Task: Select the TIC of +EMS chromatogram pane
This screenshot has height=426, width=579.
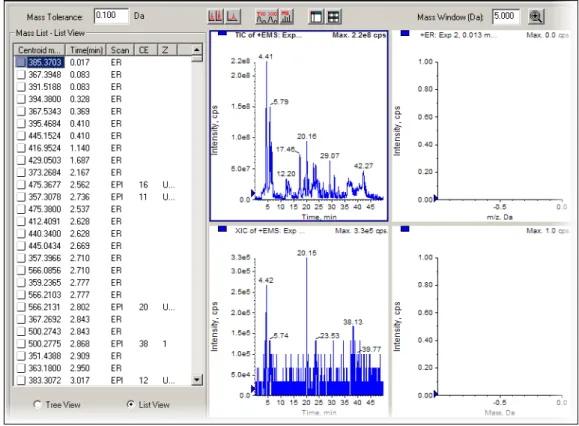Action: pos(299,126)
